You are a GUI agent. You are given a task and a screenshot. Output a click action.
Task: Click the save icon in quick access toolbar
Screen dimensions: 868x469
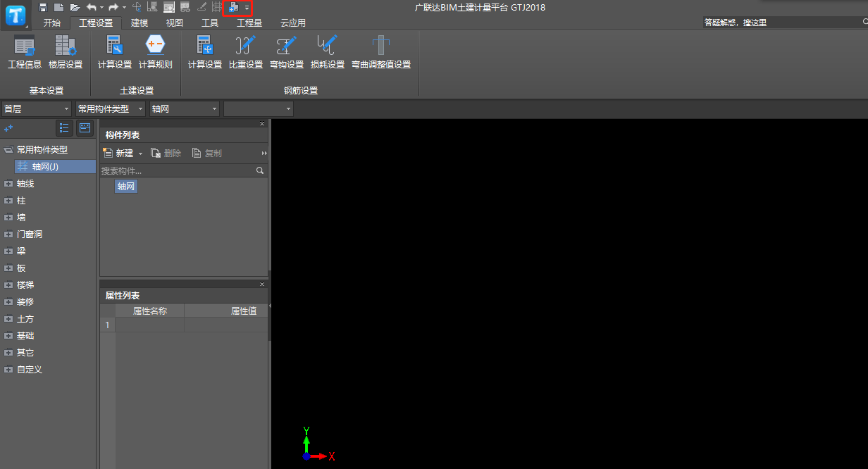pyautogui.click(x=44, y=7)
